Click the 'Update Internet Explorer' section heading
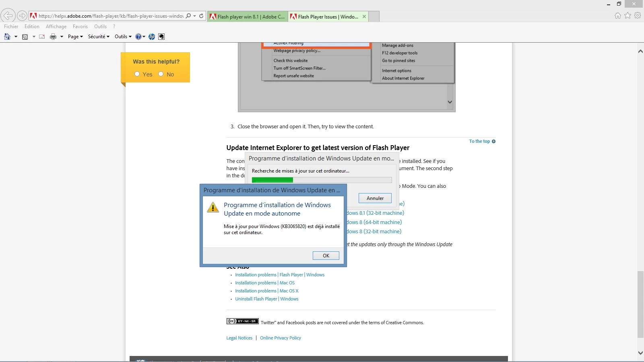Screen dimensions: 644x362 pyautogui.click(x=318, y=148)
